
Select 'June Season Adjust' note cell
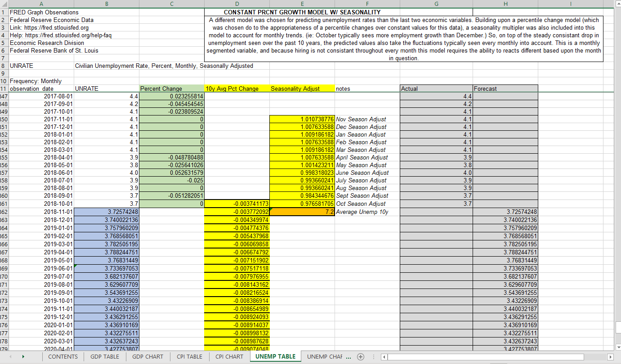(367, 173)
